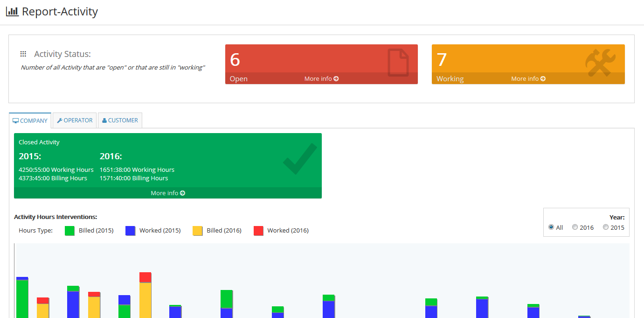Click the yellow Billed (2016) legend swatch

[x=198, y=231]
